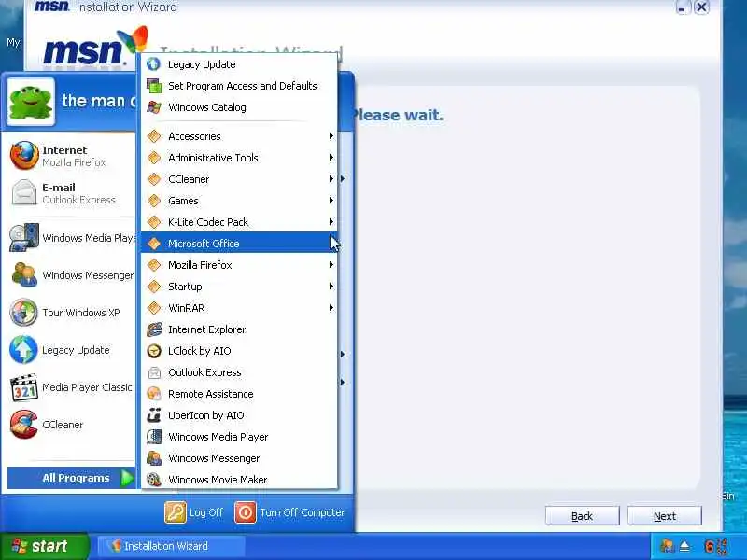Click the Turn Off Computer power icon
747x560 pixels.
tap(246, 512)
